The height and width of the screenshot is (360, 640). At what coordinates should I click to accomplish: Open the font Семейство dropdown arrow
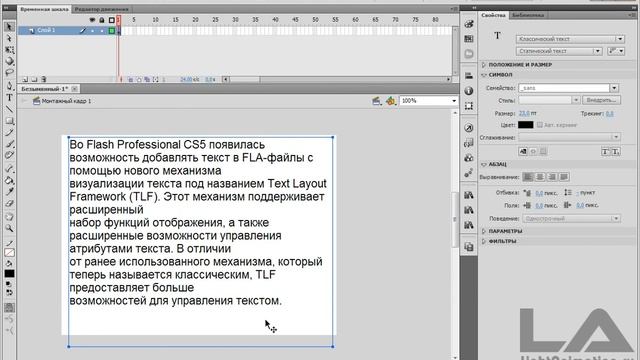[x=614, y=88]
